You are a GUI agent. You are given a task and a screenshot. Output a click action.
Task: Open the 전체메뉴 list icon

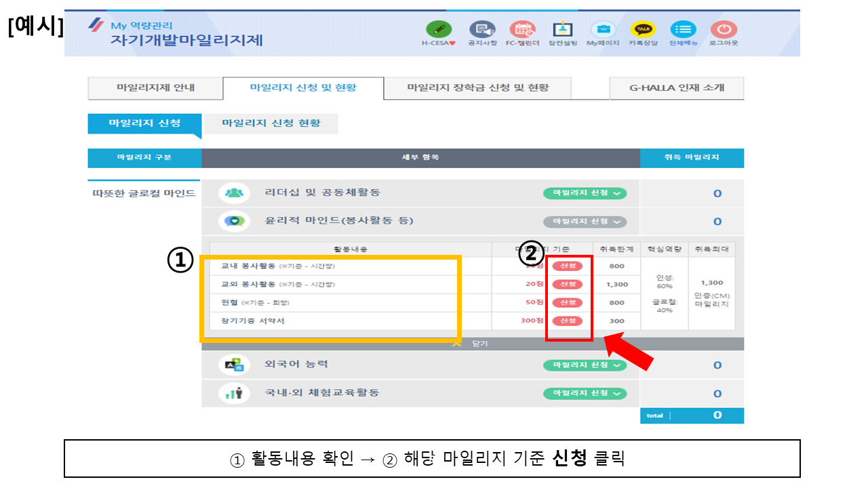pos(683,30)
